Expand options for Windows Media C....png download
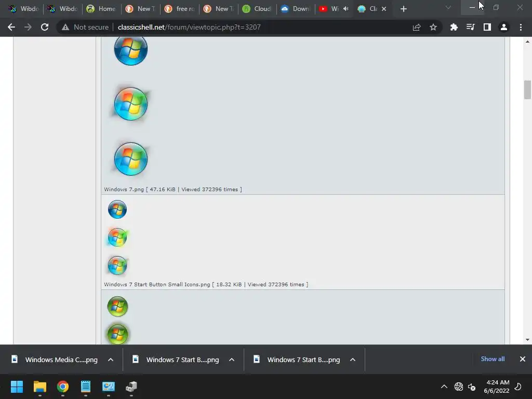 [111, 360]
